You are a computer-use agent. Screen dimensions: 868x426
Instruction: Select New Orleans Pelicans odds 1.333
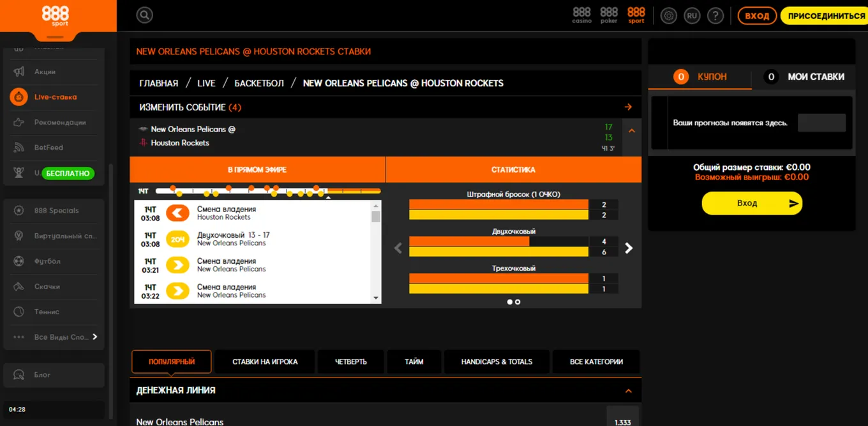[x=622, y=419]
